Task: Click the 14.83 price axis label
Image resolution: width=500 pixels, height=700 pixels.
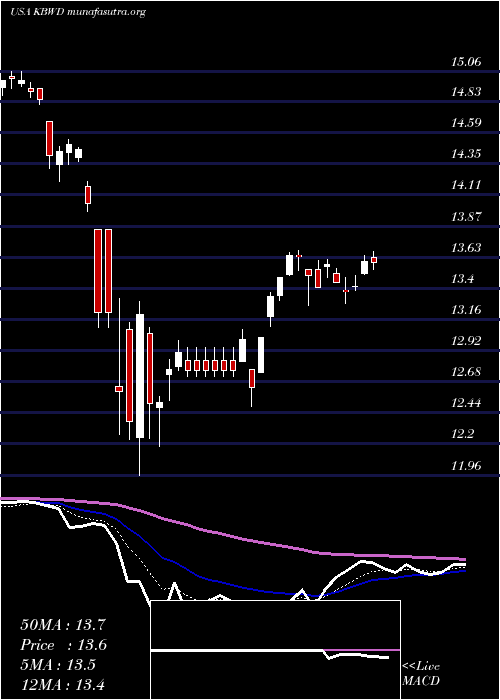Action: (x=466, y=92)
